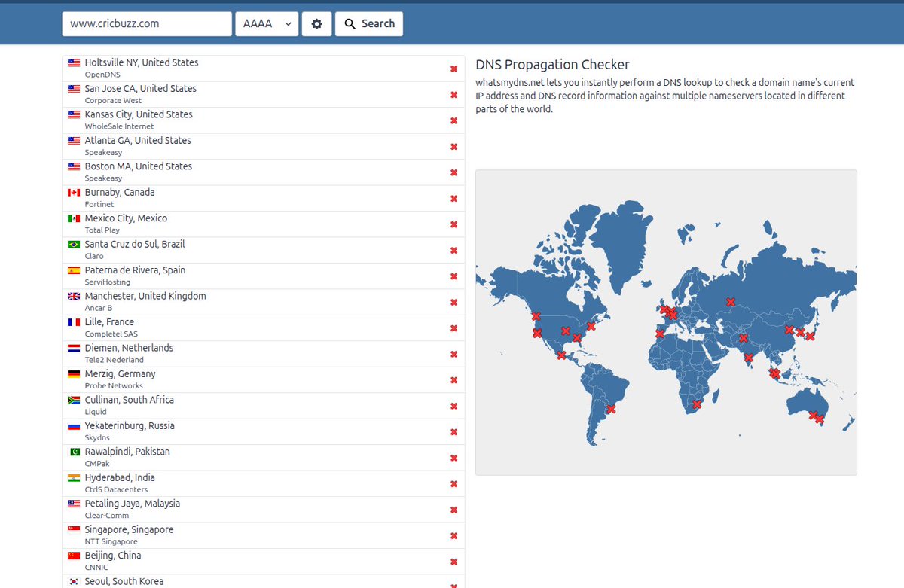
Task: Click the red X status for Paterna de Rivera
Action: click(x=454, y=276)
